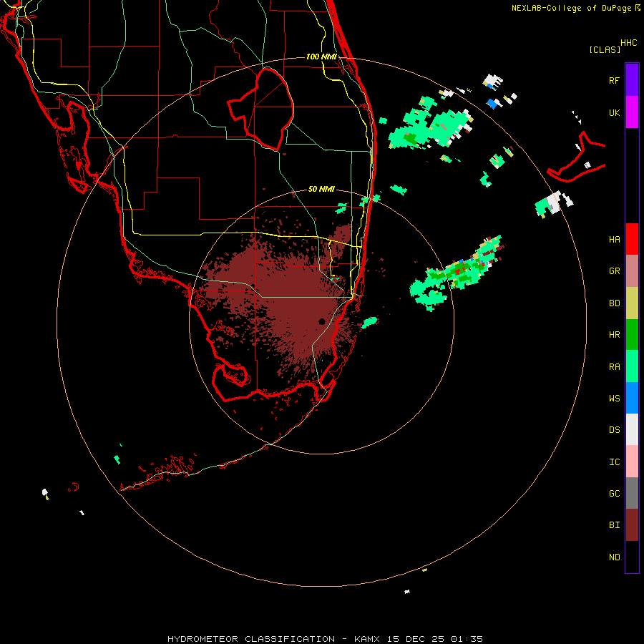Click the ND black legend swatch
The height and width of the screenshot is (644, 644).
pos(632,557)
